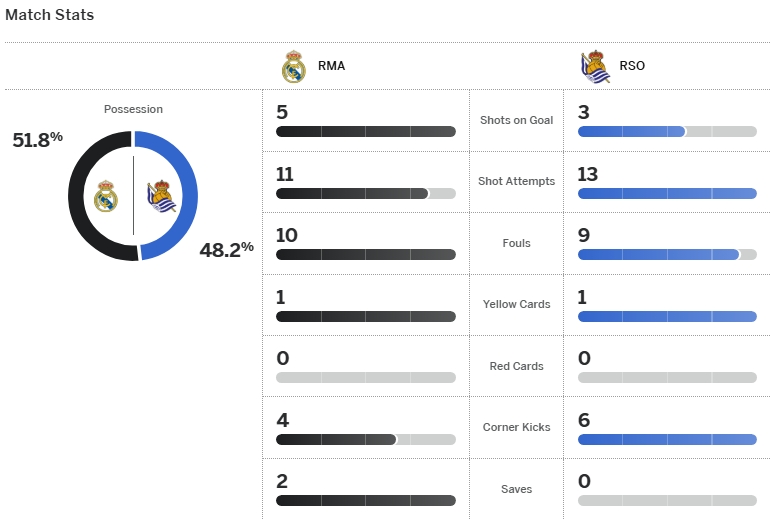Select the RMA team label
The width and height of the screenshot is (776, 519).
(x=331, y=67)
